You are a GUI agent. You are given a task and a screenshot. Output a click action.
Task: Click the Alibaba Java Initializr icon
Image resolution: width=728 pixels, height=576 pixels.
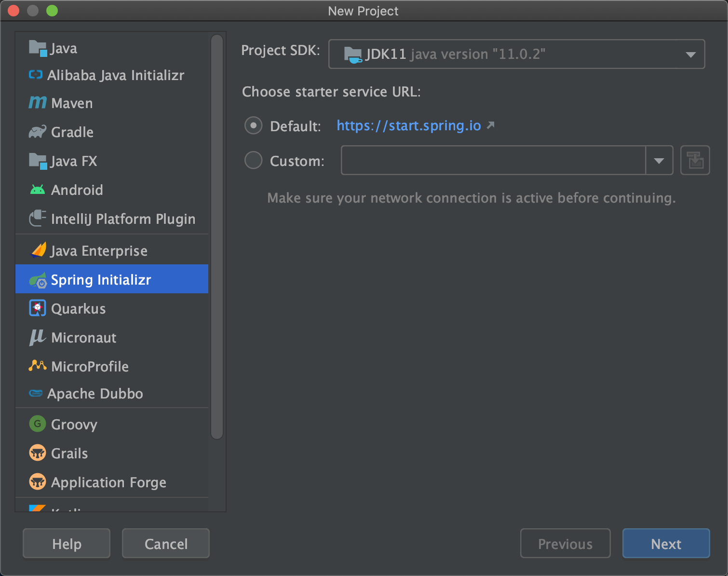[x=36, y=75]
